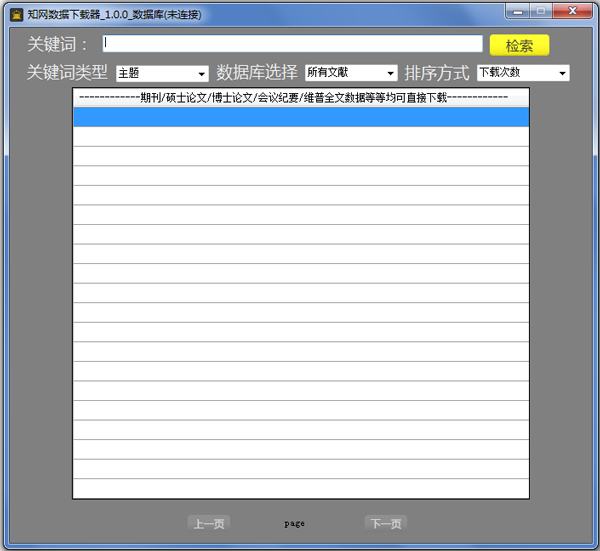Image resolution: width=600 pixels, height=551 pixels.
Task: Go to the previous page with 上一页
Action: pyautogui.click(x=209, y=523)
